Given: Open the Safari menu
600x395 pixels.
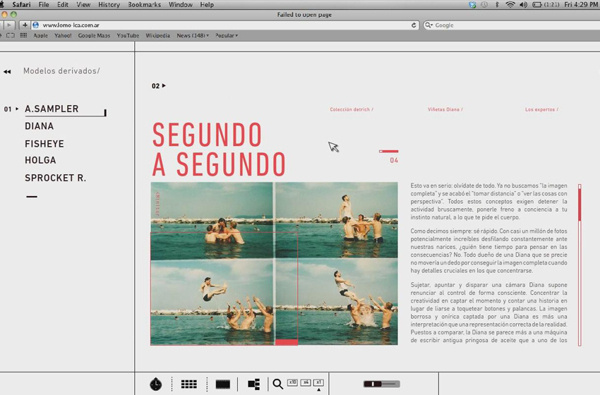Looking at the screenshot, I should 21,5.
